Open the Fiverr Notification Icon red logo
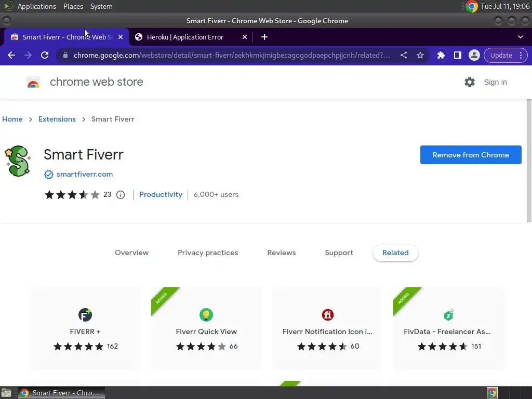 (327, 315)
